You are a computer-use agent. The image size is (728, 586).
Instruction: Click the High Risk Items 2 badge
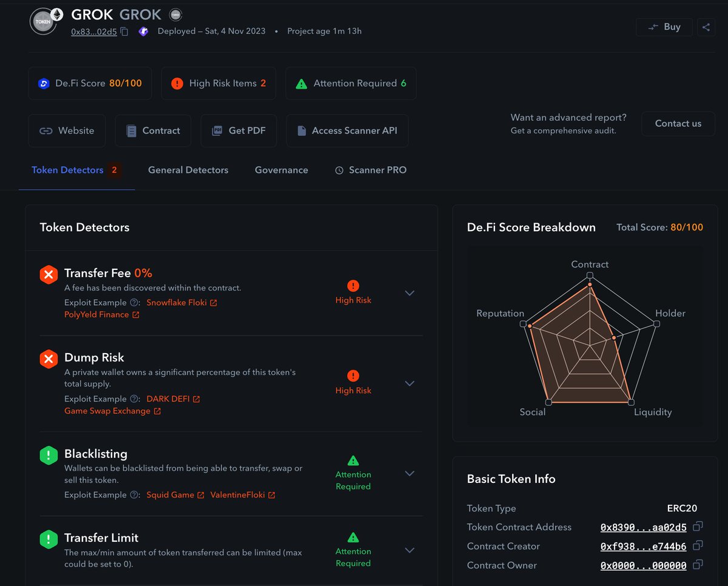(x=218, y=84)
